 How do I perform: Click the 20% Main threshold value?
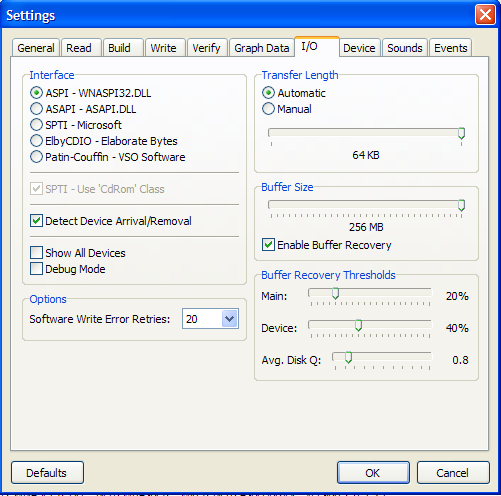(x=457, y=296)
